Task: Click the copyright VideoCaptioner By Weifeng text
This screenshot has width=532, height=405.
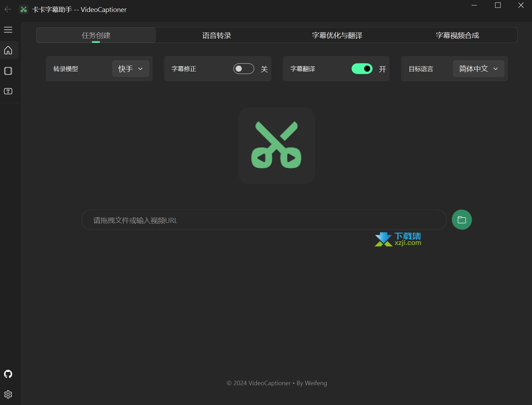Action: pyautogui.click(x=277, y=383)
